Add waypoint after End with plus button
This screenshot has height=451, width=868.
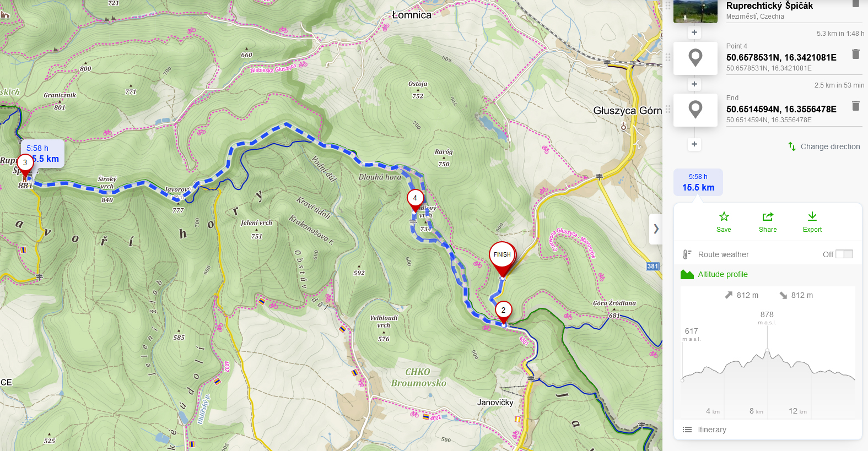pos(694,144)
